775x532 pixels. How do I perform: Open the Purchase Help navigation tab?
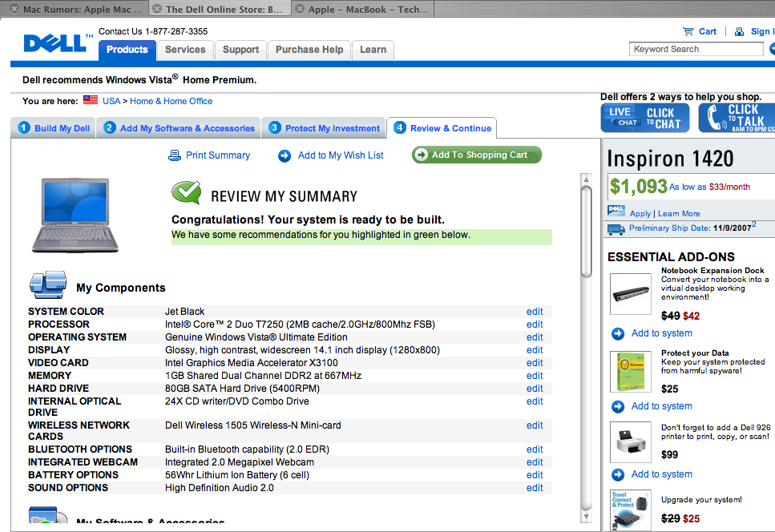(x=309, y=50)
